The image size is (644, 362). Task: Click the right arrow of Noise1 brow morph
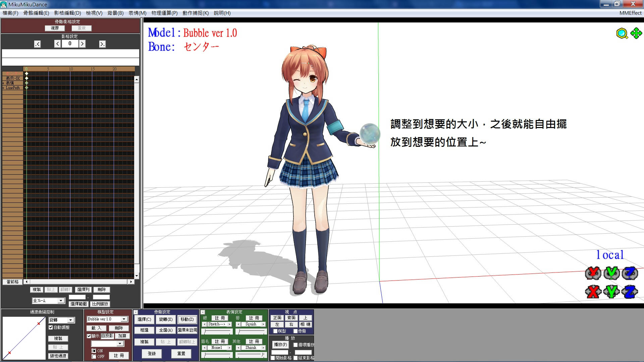tap(229, 348)
